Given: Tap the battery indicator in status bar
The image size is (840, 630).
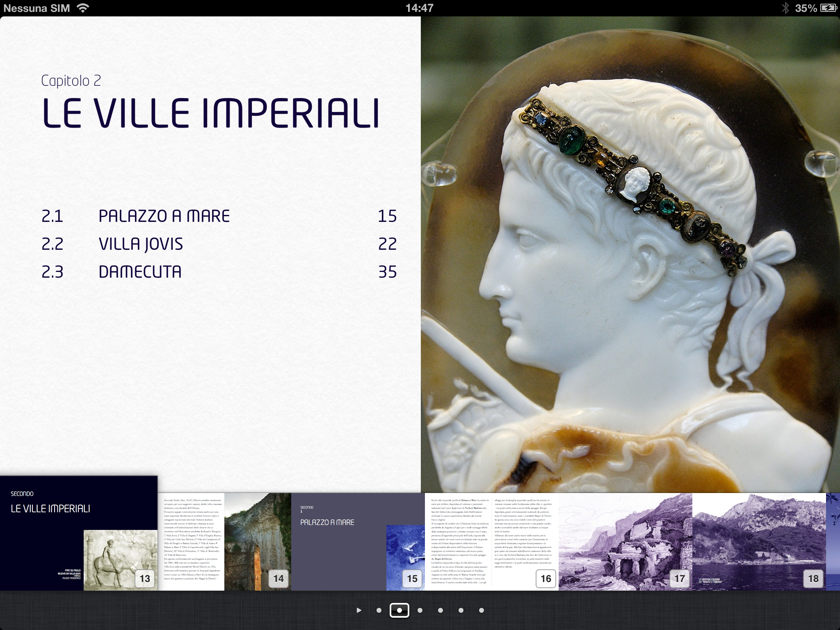Looking at the screenshot, I should click(828, 8).
